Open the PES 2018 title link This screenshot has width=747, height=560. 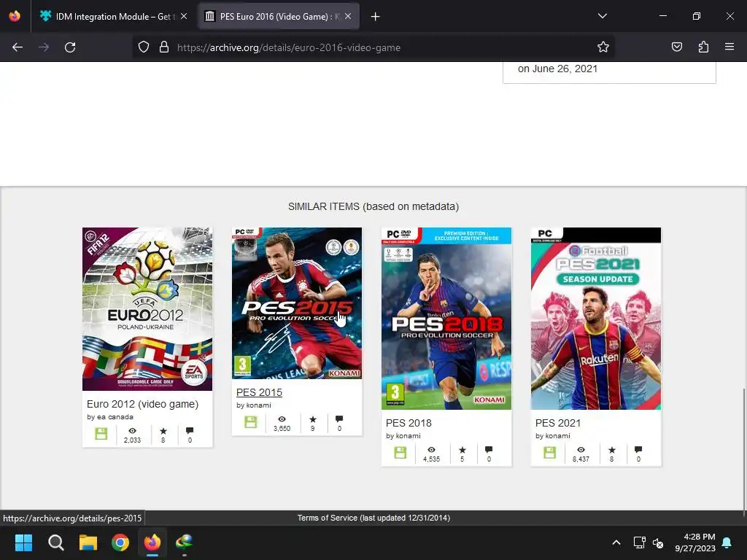tap(409, 423)
